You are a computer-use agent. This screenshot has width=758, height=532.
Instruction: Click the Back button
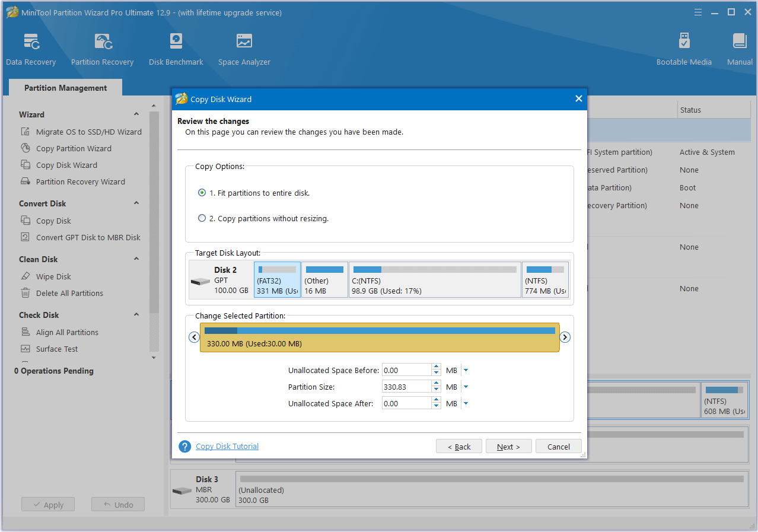pos(458,447)
